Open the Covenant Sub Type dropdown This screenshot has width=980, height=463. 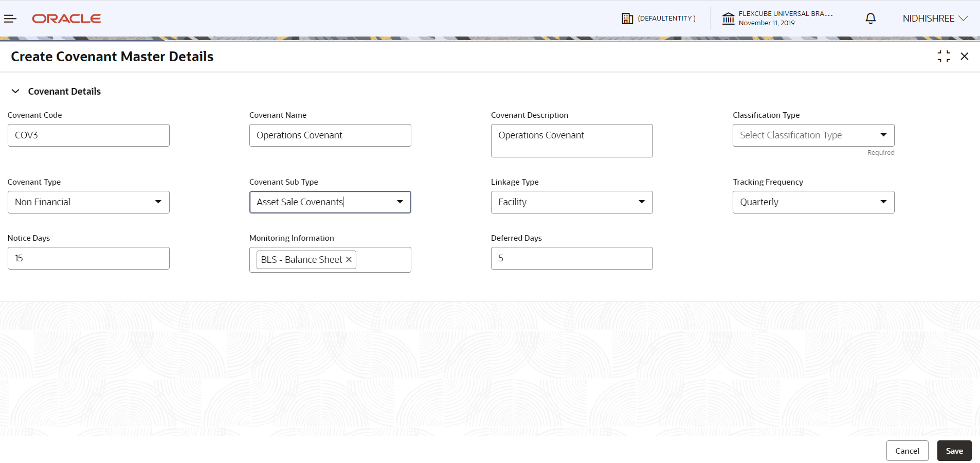click(400, 202)
